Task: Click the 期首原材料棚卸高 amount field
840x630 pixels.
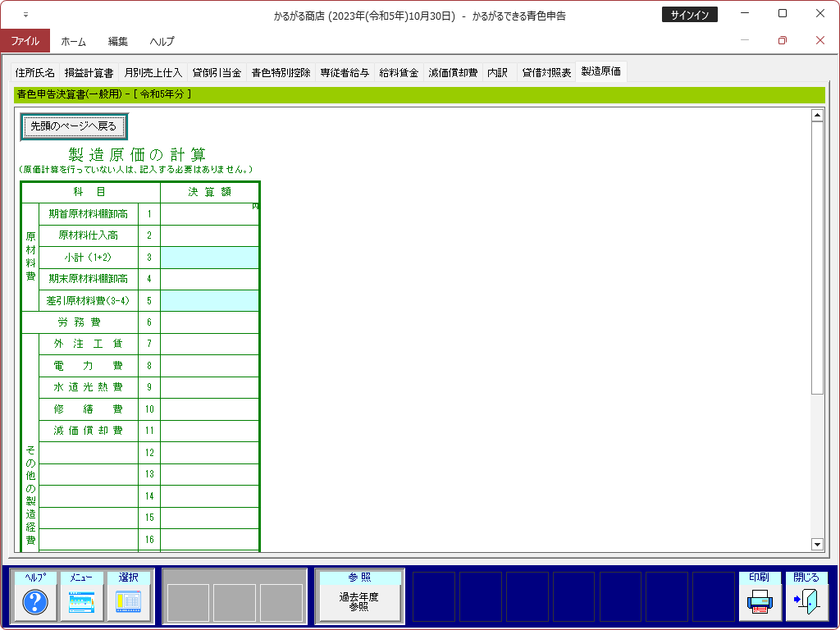Action: click(x=209, y=214)
